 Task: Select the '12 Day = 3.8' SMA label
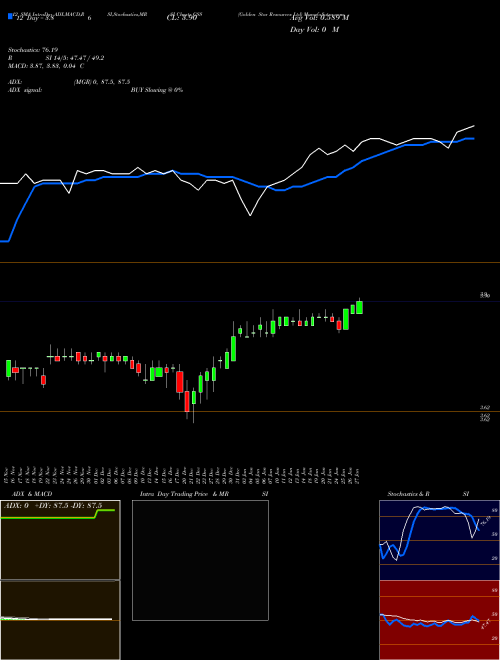coord(34,18)
